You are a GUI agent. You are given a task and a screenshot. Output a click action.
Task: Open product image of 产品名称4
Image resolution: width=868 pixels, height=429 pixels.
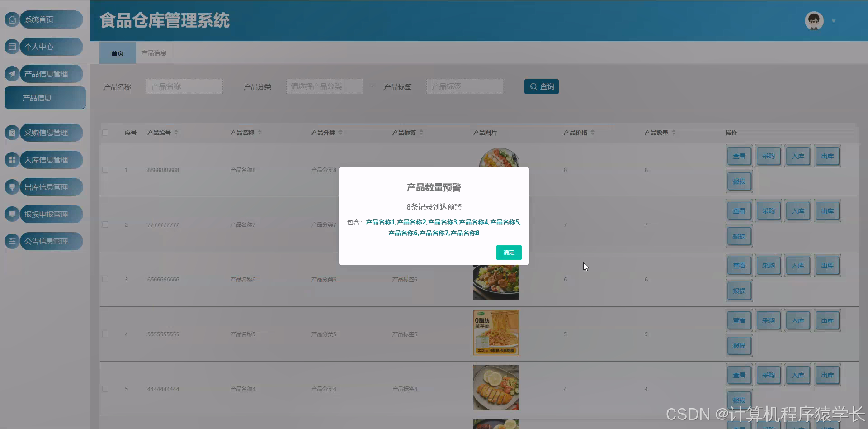tap(496, 387)
